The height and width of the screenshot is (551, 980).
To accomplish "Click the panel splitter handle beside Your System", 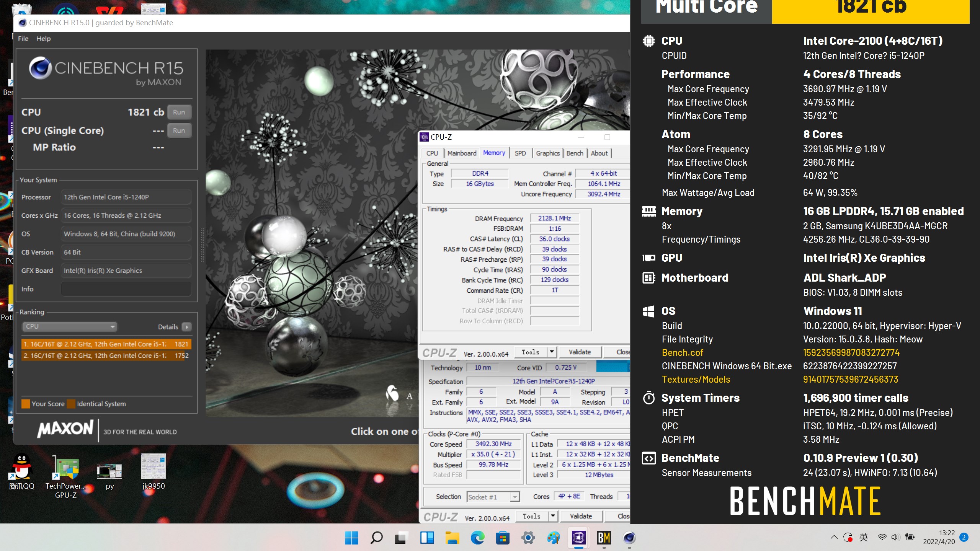I will click(x=203, y=245).
